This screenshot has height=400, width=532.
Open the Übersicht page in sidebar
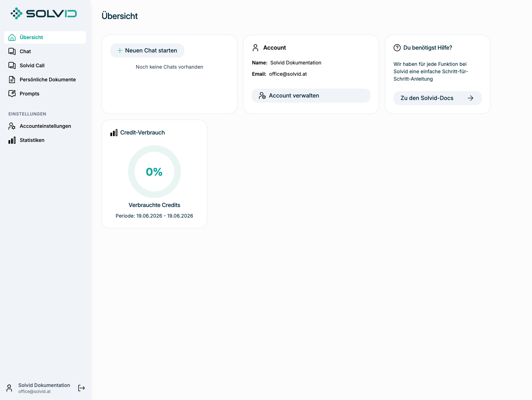45,37
